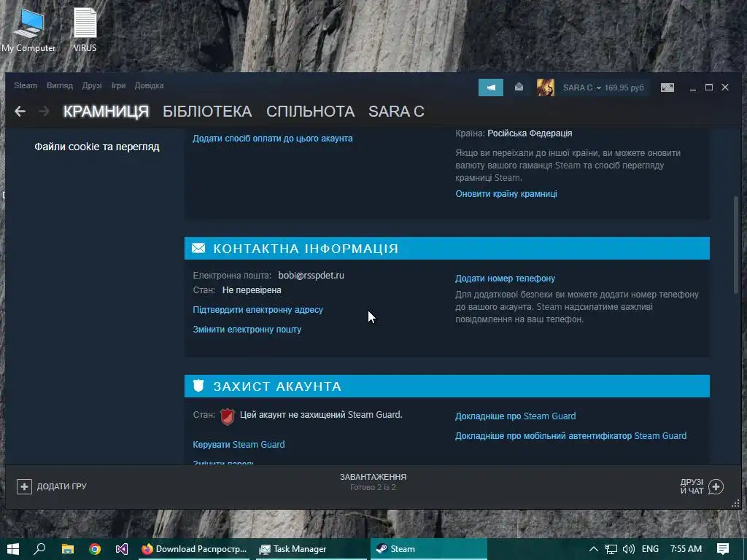This screenshot has height=560, width=747.
Task: Open the Steam menu
Action: (26, 86)
